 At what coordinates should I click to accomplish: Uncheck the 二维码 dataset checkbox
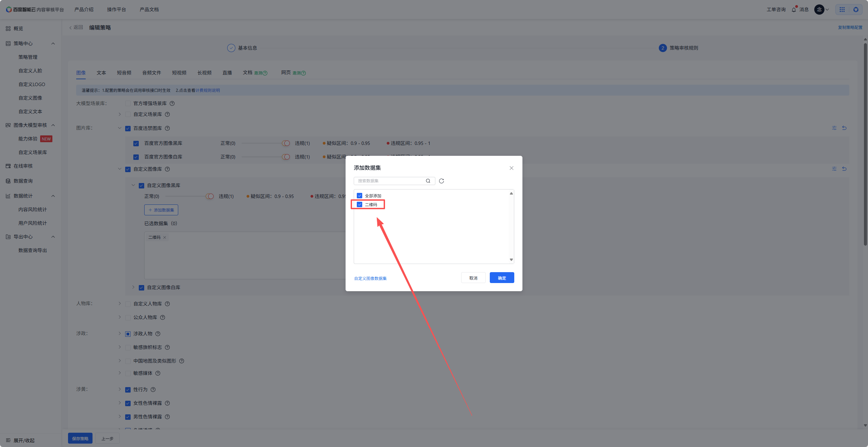pos(360,204)
